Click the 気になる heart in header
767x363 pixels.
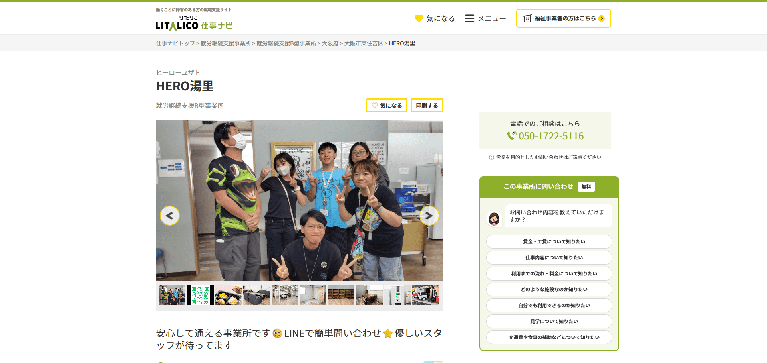tap(434, 19)
